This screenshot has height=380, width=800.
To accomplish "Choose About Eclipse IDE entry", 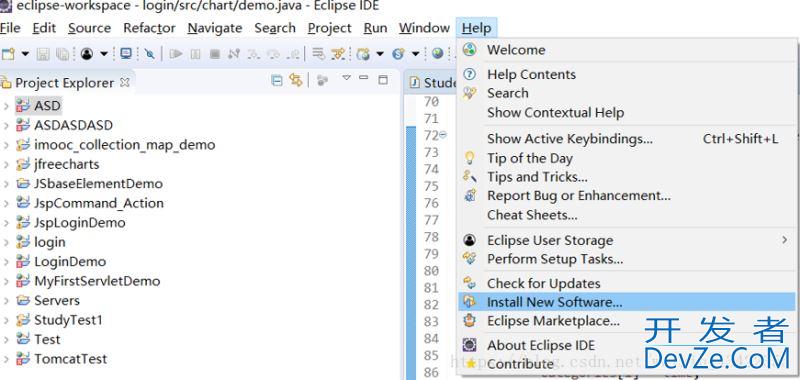I will [627, 345].
